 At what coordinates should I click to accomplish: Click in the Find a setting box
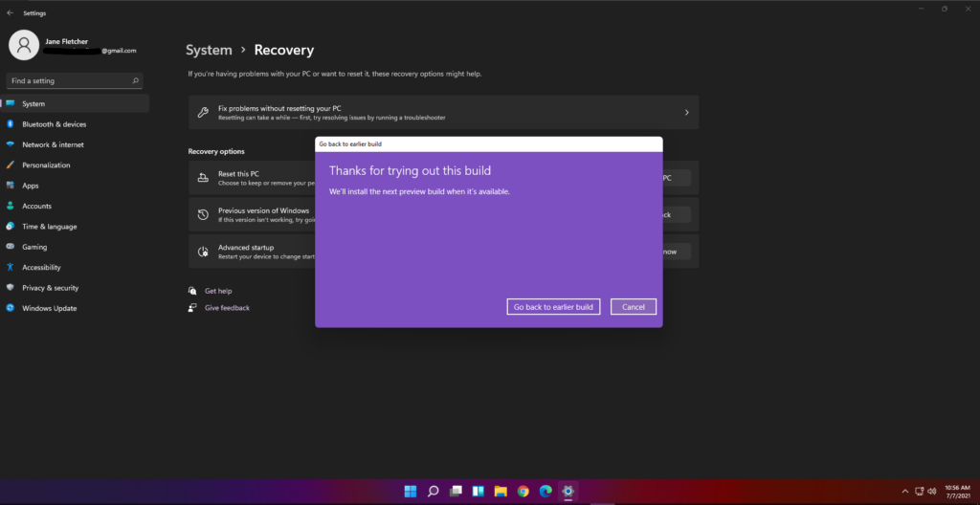pos(69,81)
